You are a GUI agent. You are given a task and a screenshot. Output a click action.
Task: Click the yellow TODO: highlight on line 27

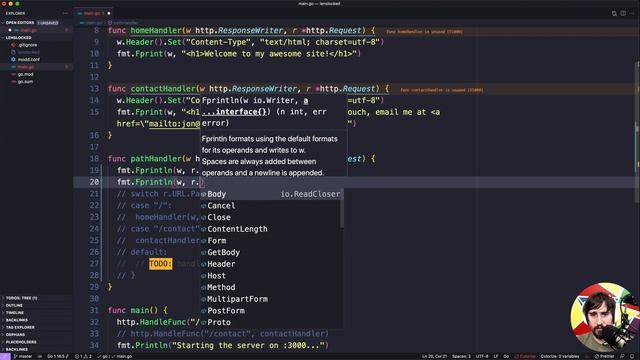click(x=160, y=264)
